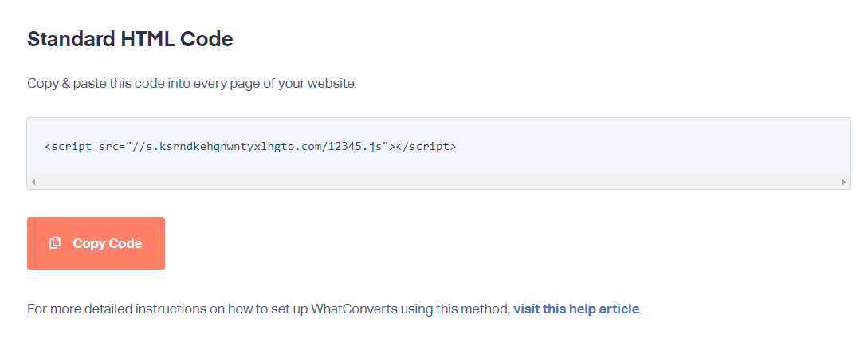The width and height of the screenshot is (868, 339).
Task: Click the left arrow of the code scrollbar
Action: [33, 182]
